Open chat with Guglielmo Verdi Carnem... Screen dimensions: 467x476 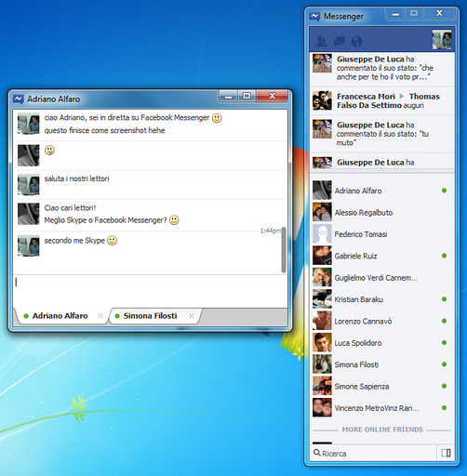pyautogui.click(x=381, y=278)
